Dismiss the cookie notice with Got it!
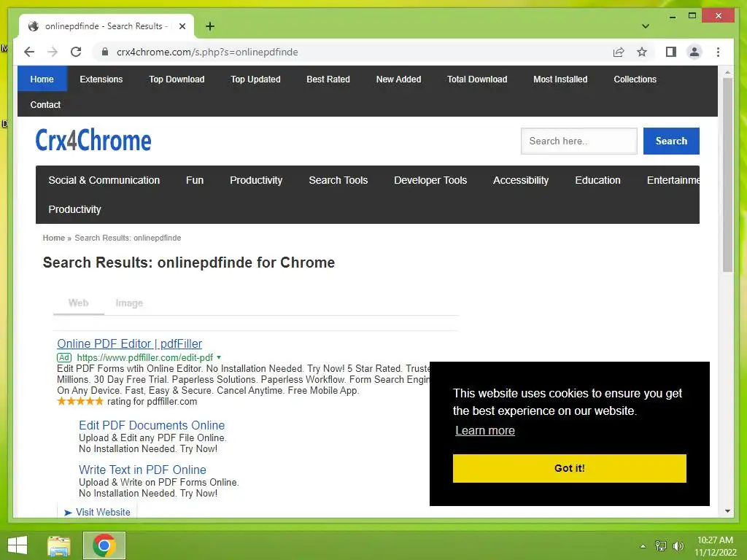The width and height of the screenshot is (747, 560). pyautogui.click(x=569, y=468)
